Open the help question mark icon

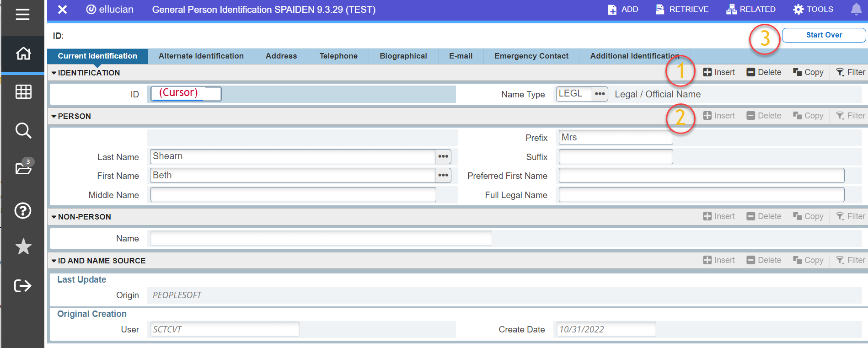coord(23,211)
